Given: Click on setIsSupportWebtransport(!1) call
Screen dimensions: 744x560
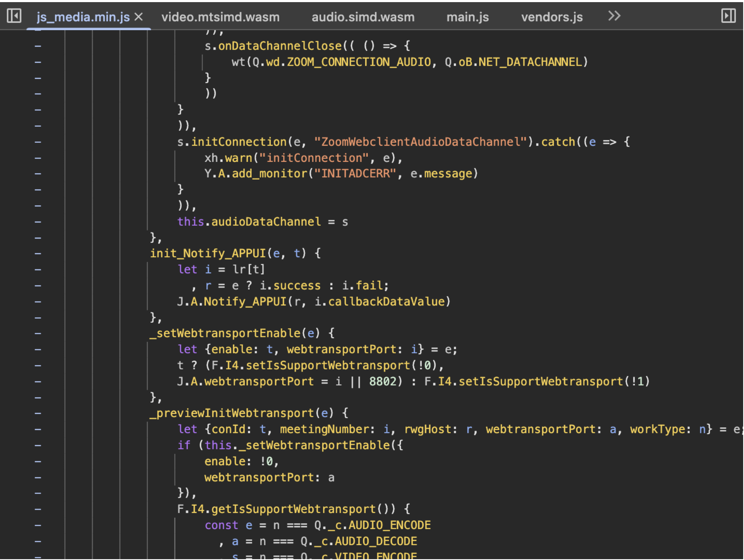Looking at the screenshot, I should click(x=555, y=382).
